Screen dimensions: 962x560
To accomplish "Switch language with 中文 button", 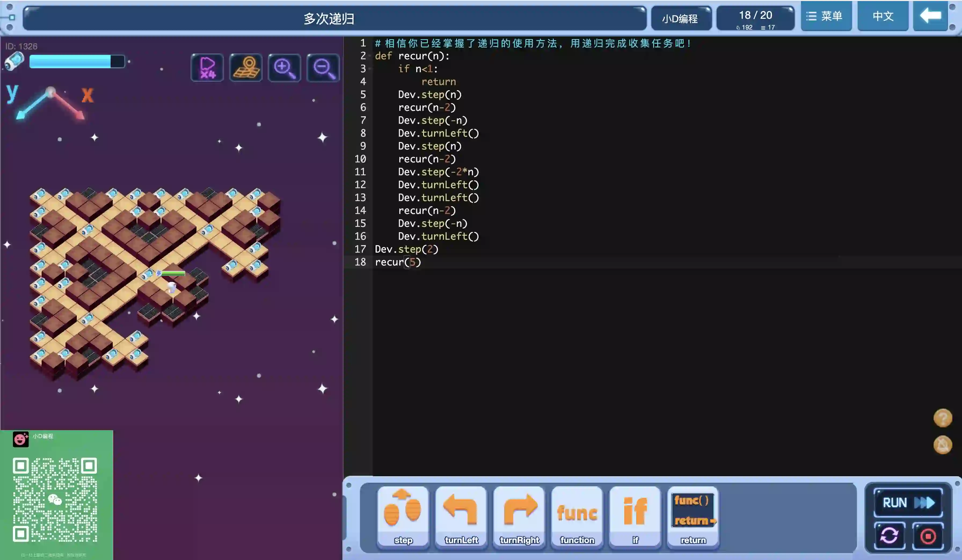I will click(x=883, y=16).
